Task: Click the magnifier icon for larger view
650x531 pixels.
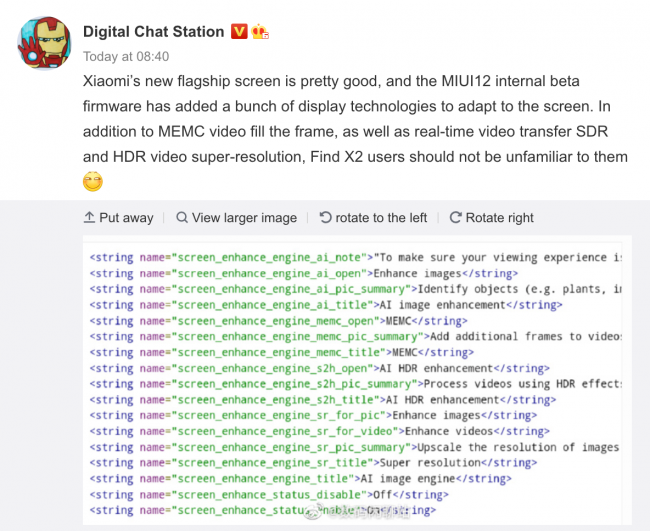Action: coord(182,218)
